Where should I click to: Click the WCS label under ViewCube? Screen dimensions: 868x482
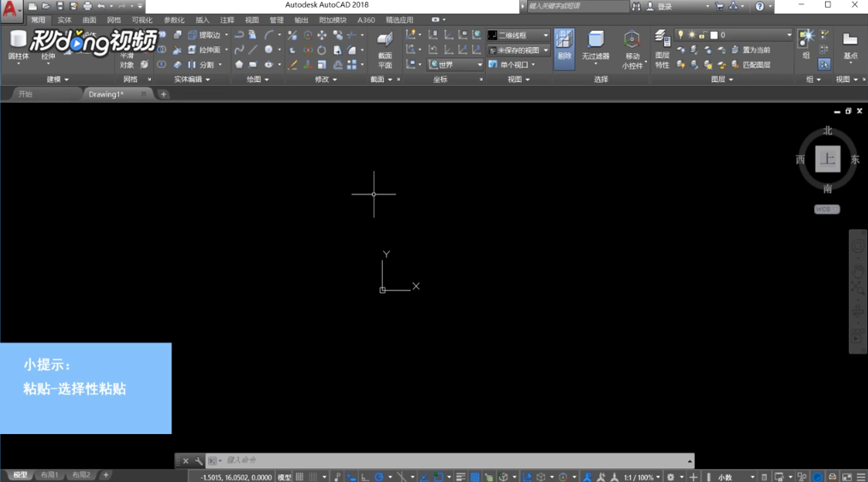827,209
